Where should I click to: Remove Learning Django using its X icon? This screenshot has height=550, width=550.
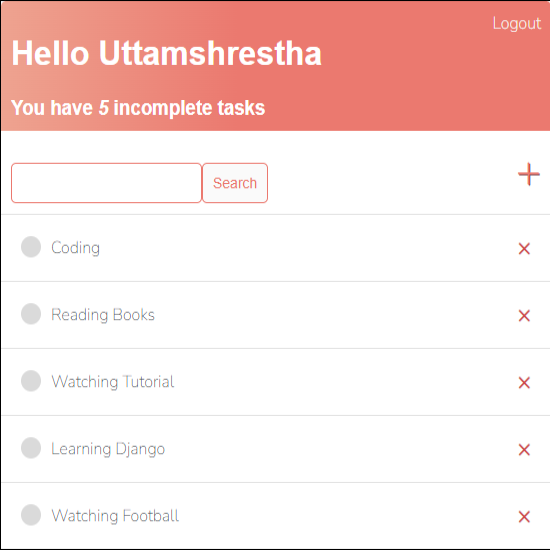tap(524, 450)
